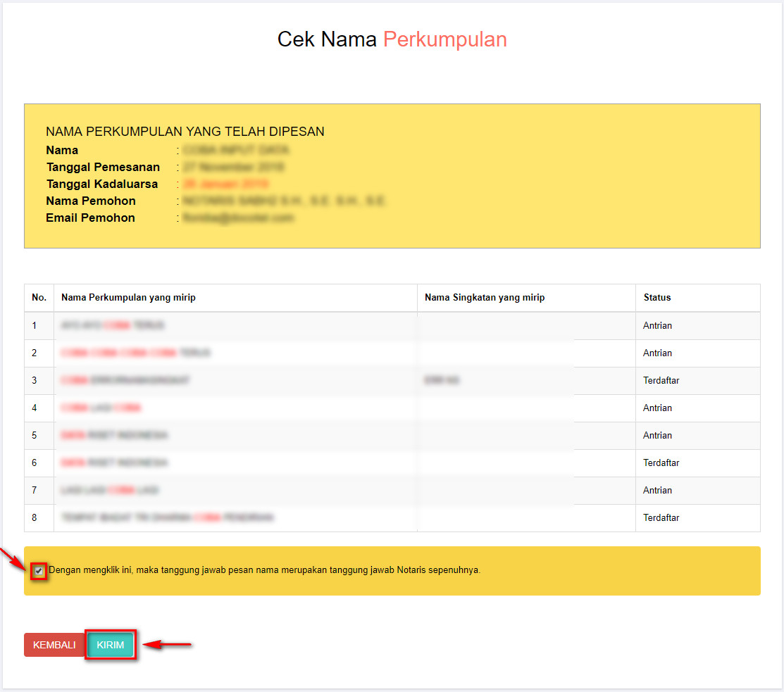The image size is (784, 692).
Task: Click the 'Email Pemohon' label
Action: (x=90, y=218)
